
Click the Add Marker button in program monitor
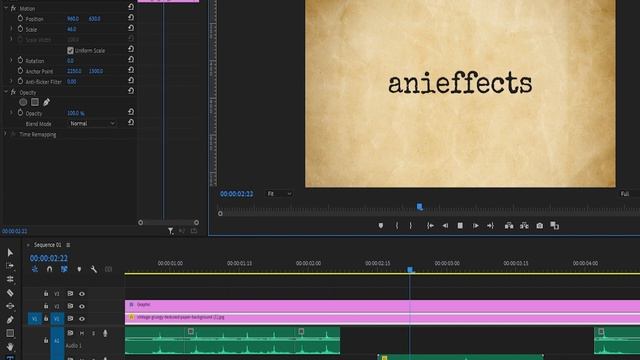click(x=381, y=225)
